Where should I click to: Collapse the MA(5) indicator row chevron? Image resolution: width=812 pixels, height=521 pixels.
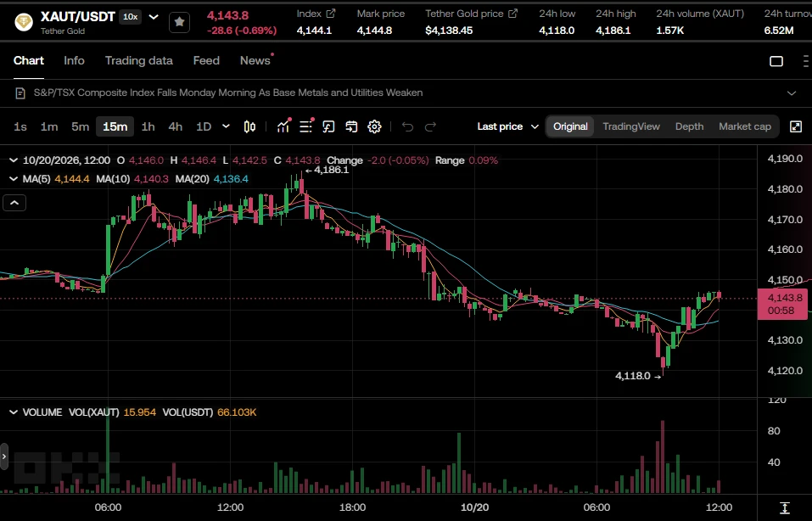pyautogui.click(x=14, y=179)
